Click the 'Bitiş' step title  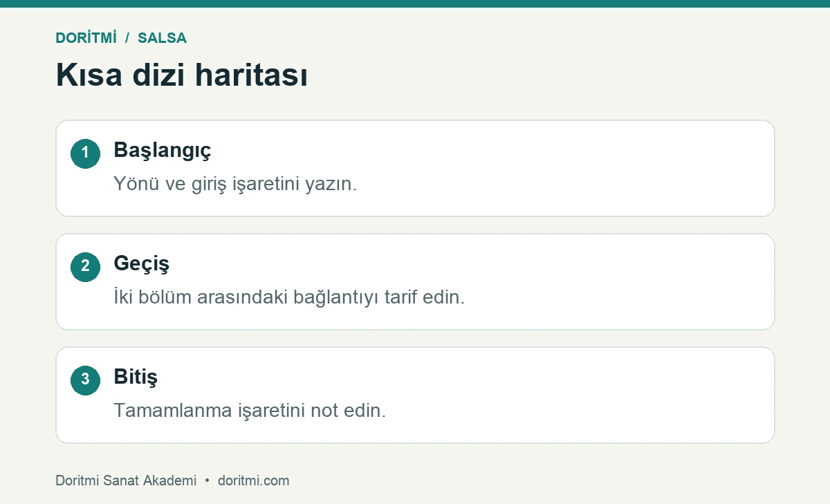point(136,377)
